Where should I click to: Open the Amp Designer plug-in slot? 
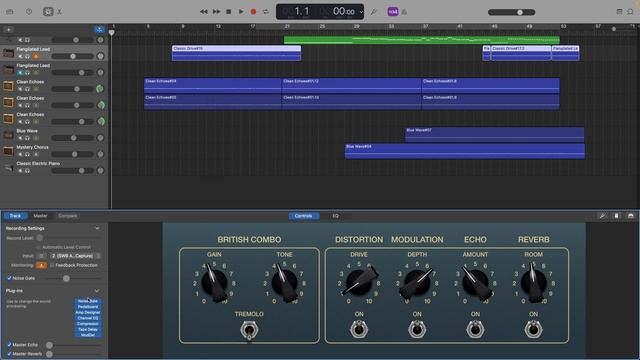88,312
